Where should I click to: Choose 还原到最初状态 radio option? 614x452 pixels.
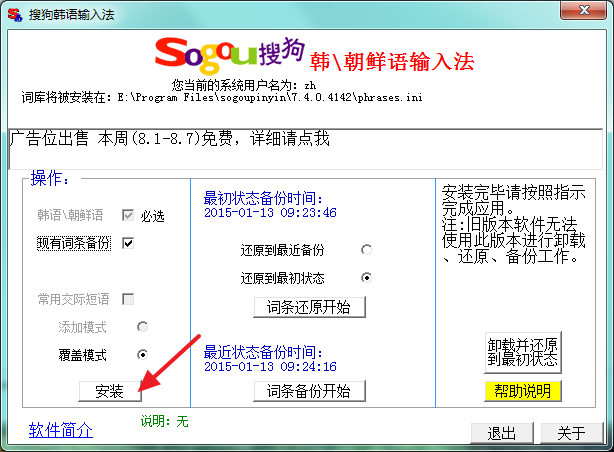(x=367, y=278)
